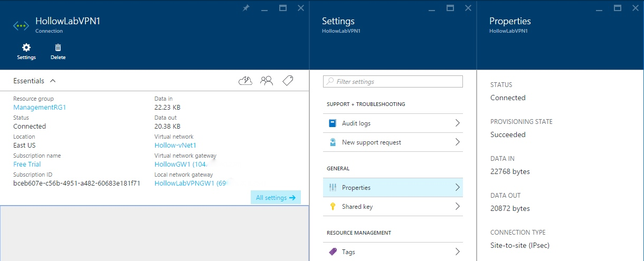Close the HollowLabVPN1 connection blade
This screenshot has height=261, width=644.
[301, 8]
